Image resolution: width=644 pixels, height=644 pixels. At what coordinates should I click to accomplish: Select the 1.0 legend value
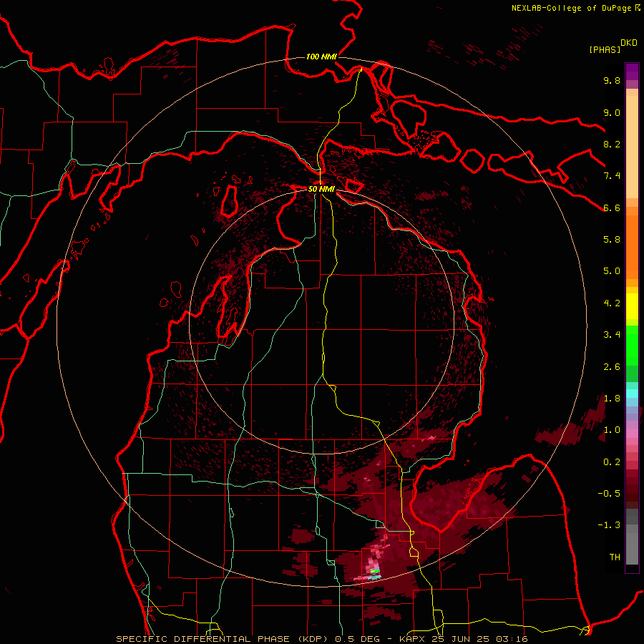point(612,430)
